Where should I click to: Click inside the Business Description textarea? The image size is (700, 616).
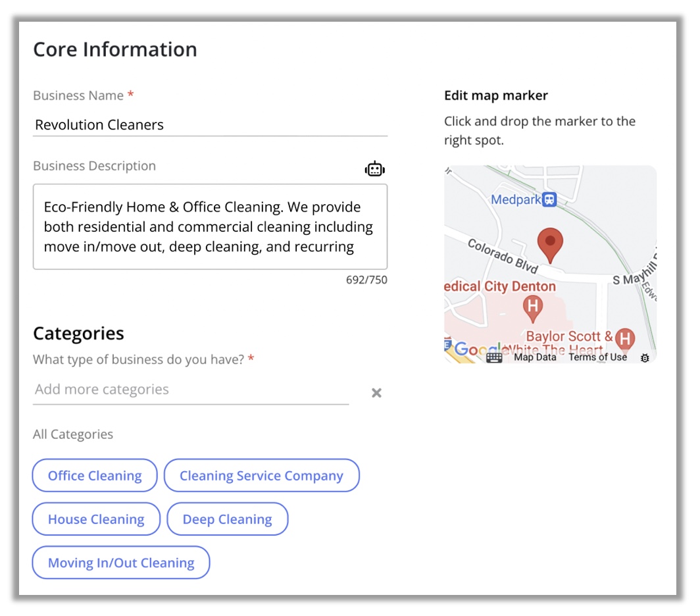click(x=211, y=226)
